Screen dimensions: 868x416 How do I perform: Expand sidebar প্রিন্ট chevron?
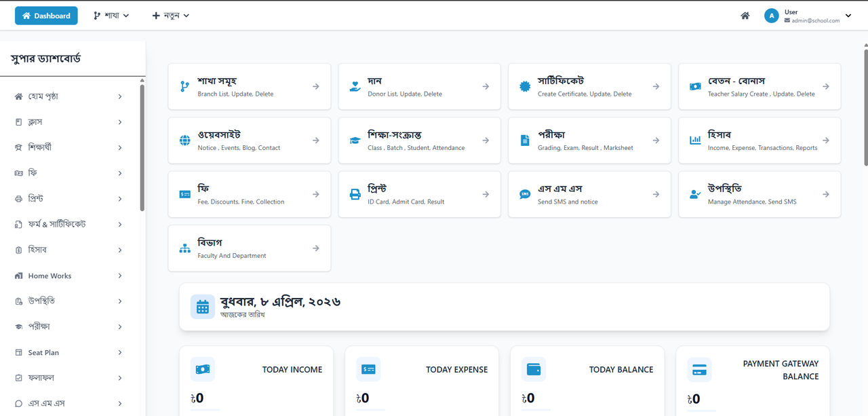pyautogui.click(x=120, y=199)
